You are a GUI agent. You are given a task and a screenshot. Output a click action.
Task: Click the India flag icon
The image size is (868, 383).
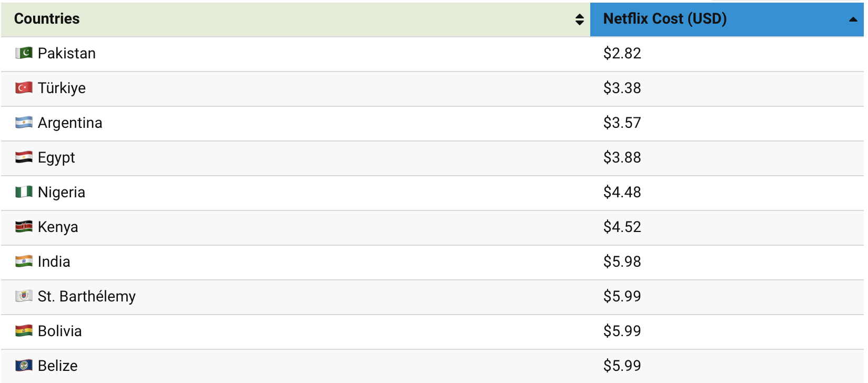click(23, 261)
